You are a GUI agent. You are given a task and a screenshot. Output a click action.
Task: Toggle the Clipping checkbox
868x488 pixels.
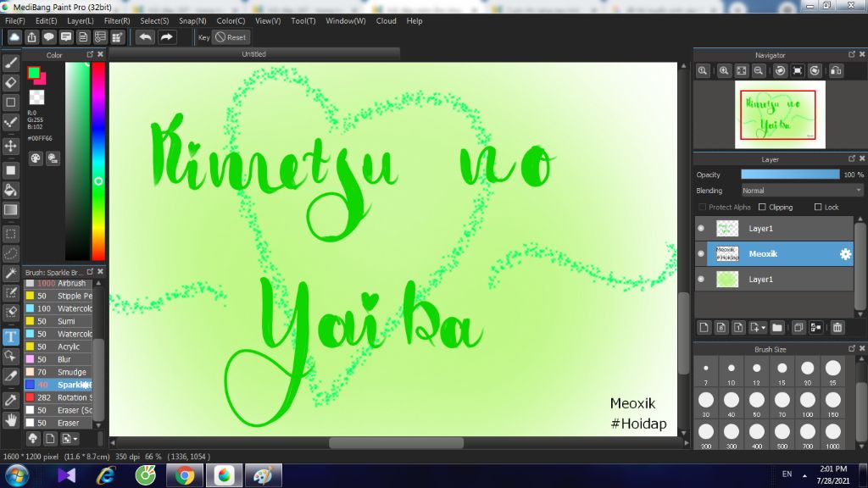tap(762, 207)
